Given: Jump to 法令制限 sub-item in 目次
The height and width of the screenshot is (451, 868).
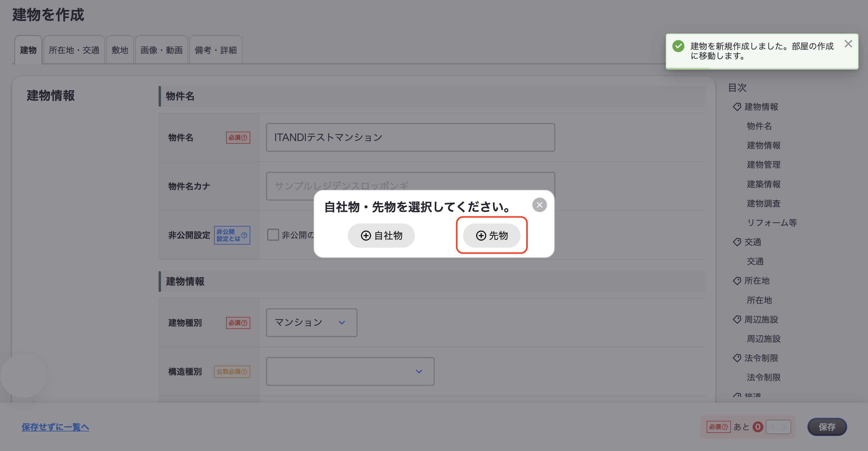Looking at the screenshot, I should pos(764,377).
